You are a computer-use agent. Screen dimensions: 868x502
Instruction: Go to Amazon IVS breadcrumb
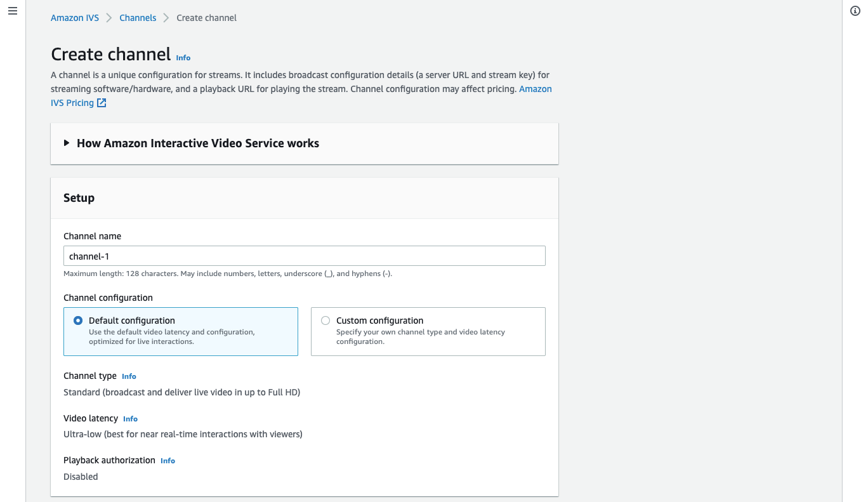click(x=75, y=18)
